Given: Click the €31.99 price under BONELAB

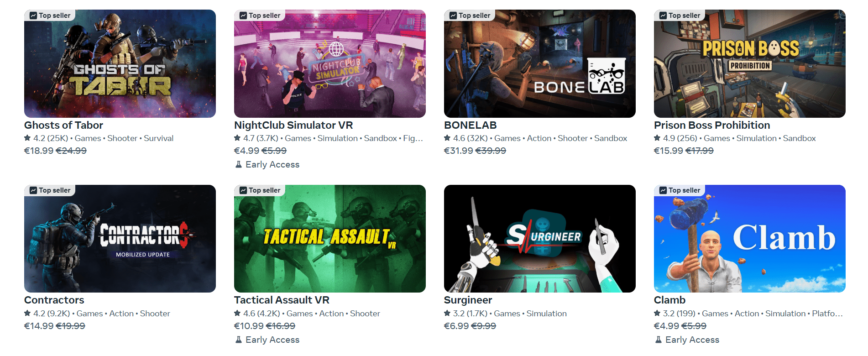Looking at the screenshot, I should tap(458, 151).
